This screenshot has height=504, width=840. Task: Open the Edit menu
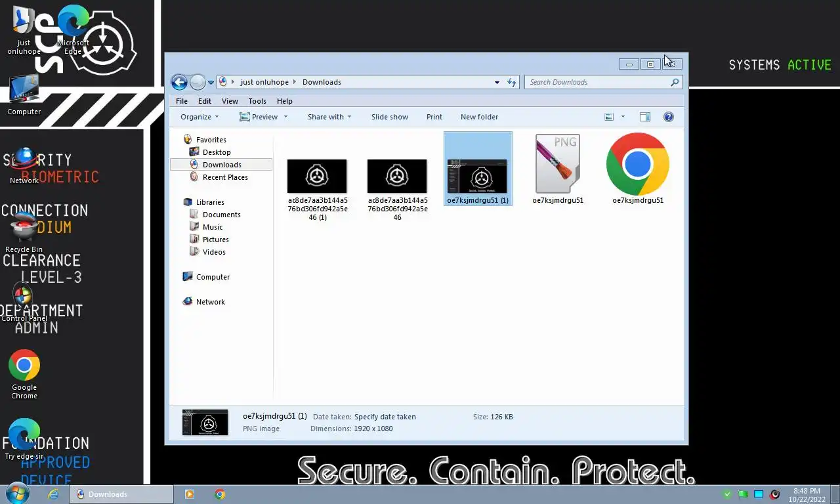[205, 101]
